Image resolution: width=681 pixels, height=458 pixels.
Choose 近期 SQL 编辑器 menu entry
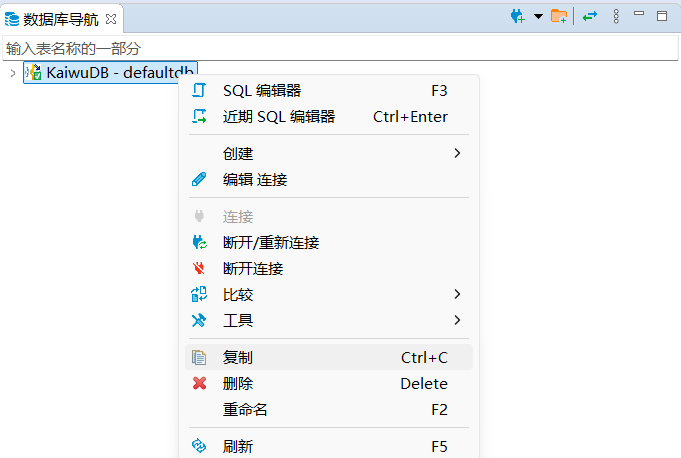(279, 117)
